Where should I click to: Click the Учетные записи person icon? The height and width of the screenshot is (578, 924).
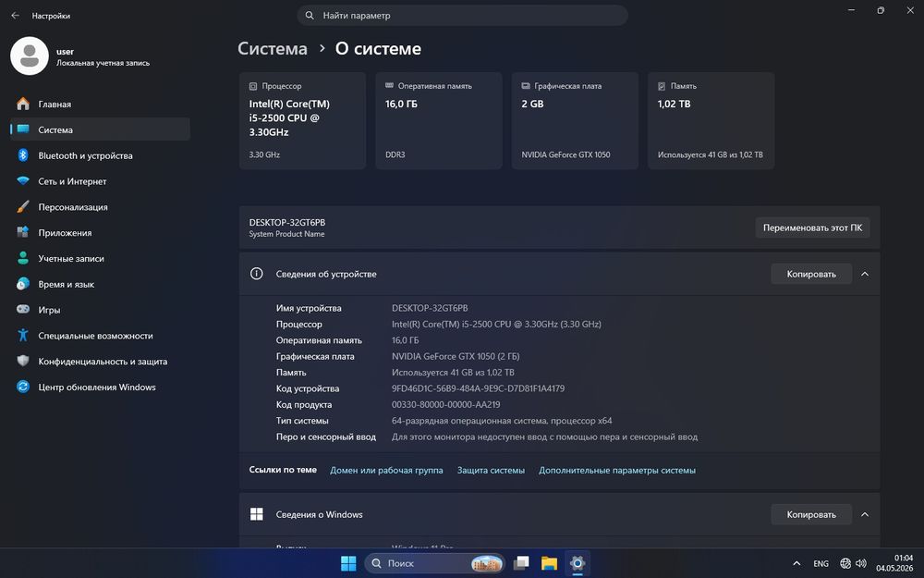click(23, 258)
